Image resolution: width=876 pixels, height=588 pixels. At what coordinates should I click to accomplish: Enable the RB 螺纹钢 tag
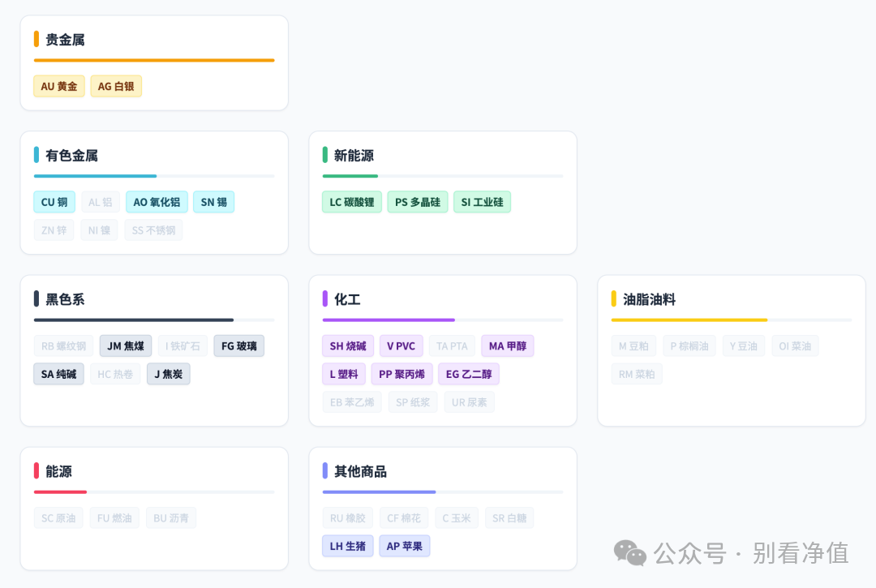63,345
